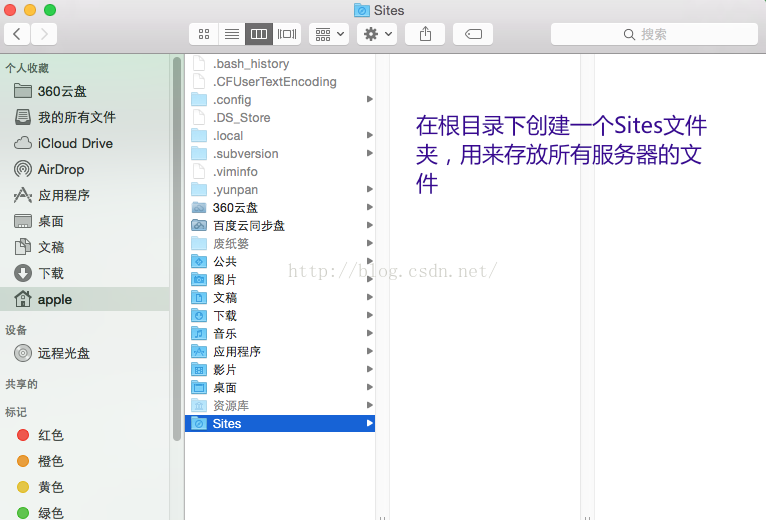Screen dimensions: 766x520
Task: Select the 绿色 green tag
Action: 85,512
